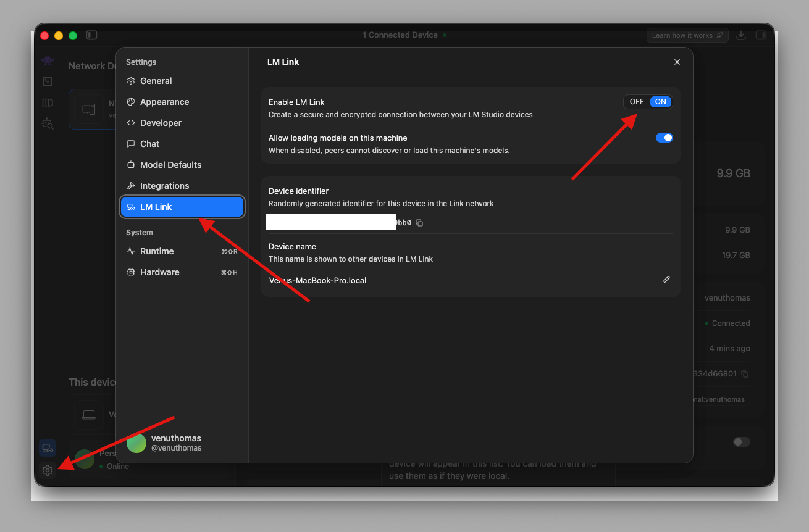Open settings via the gear icon
This screenshot has height=532, width=809.
(48, 470)
